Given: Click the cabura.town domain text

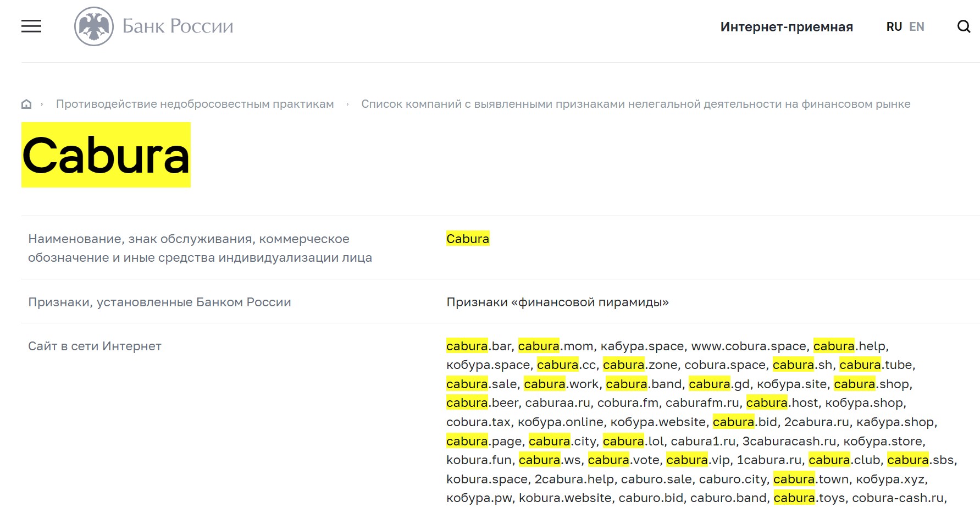Looking at the screenshot, I should (x=811, y=479).
